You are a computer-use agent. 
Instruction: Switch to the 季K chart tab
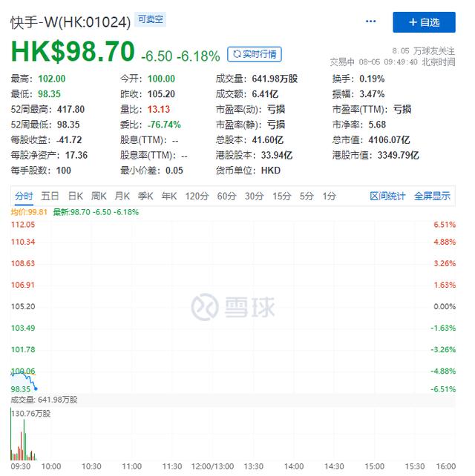[145, 196]
